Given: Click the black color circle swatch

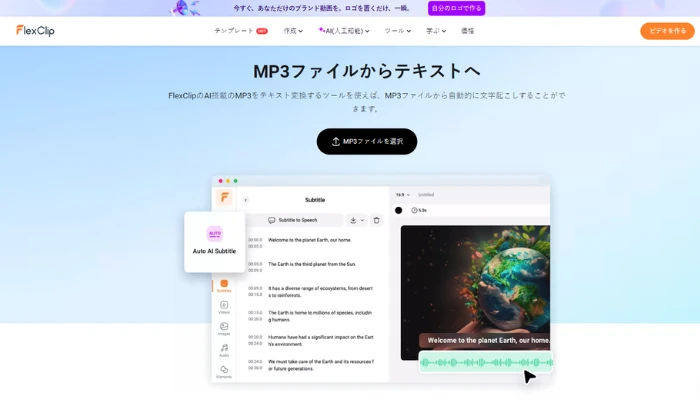Looking at the screenshot, I should (x=399, y=210).
